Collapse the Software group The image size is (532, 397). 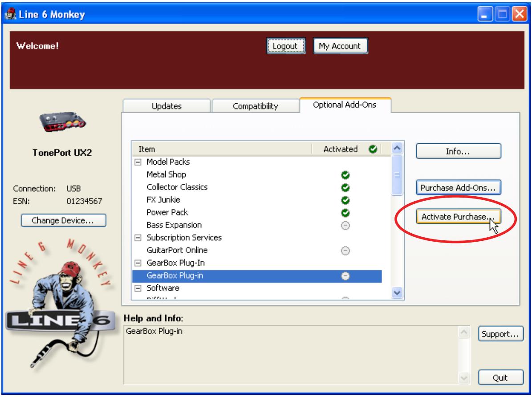[x=138, y=288]
